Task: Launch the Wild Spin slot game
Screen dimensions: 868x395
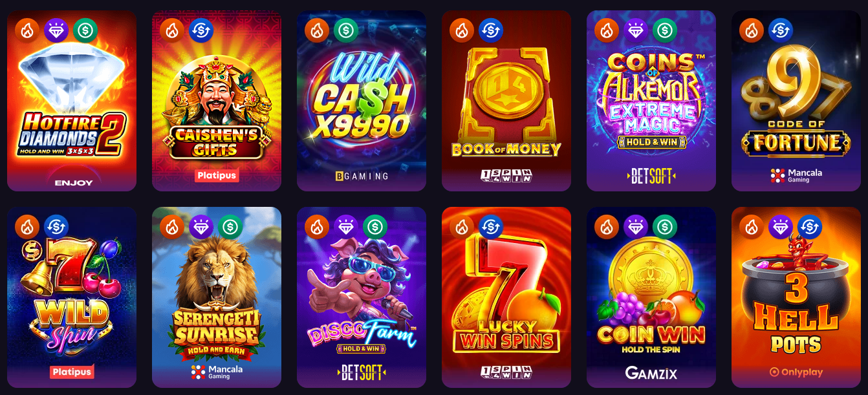Action: coord(72,297)
